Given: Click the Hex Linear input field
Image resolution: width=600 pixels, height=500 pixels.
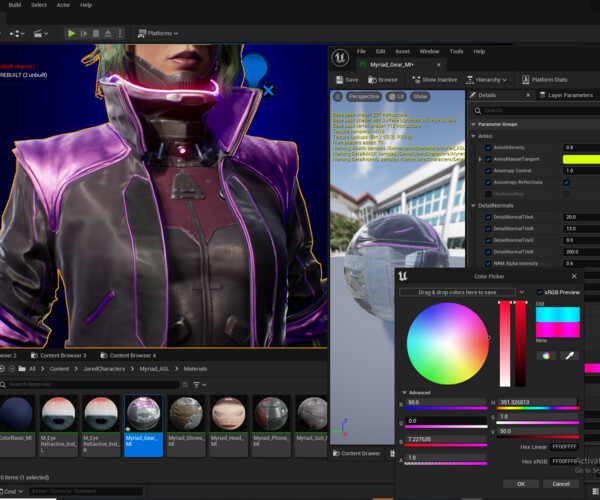Looking at the screenshot, I should coord(564,447).
